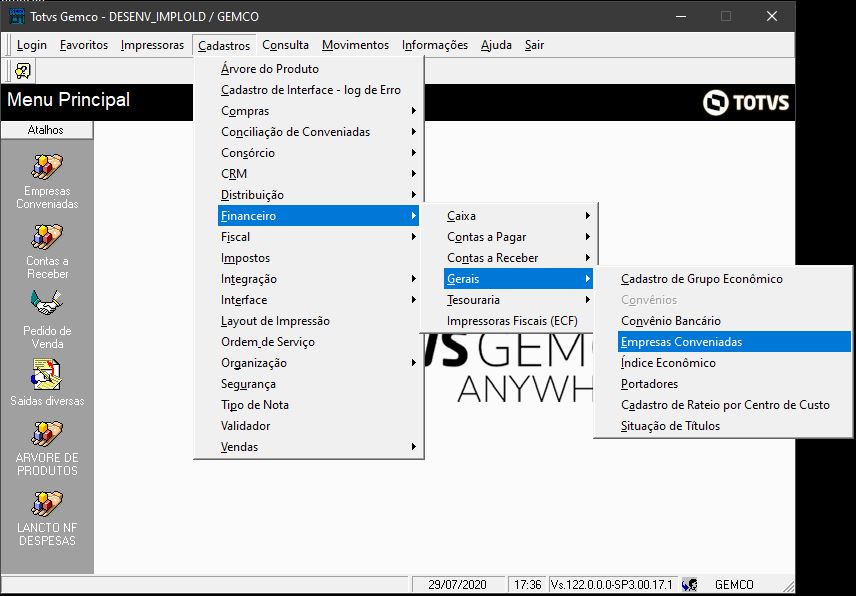The image size is (856, 596).
Task: Open Cadastro de Rateio por Centro de Custo
Action: coord(734,405)
